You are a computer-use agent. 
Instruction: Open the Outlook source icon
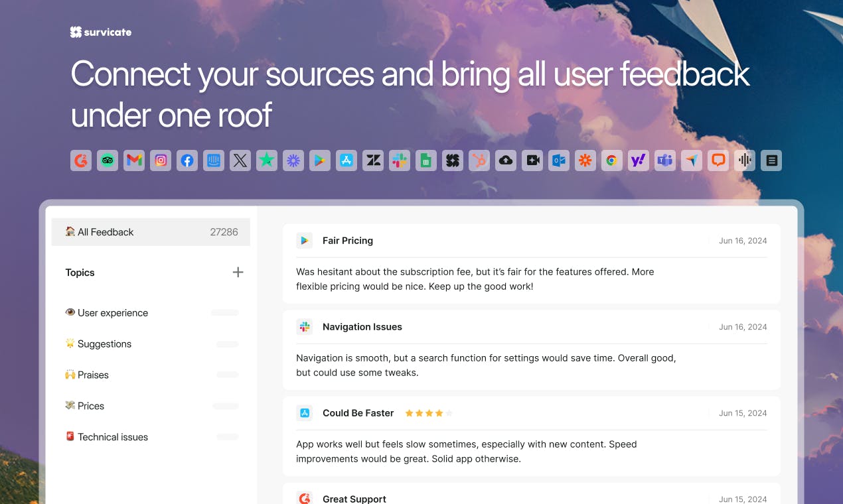pyautogui.click(x=559, y=160)
